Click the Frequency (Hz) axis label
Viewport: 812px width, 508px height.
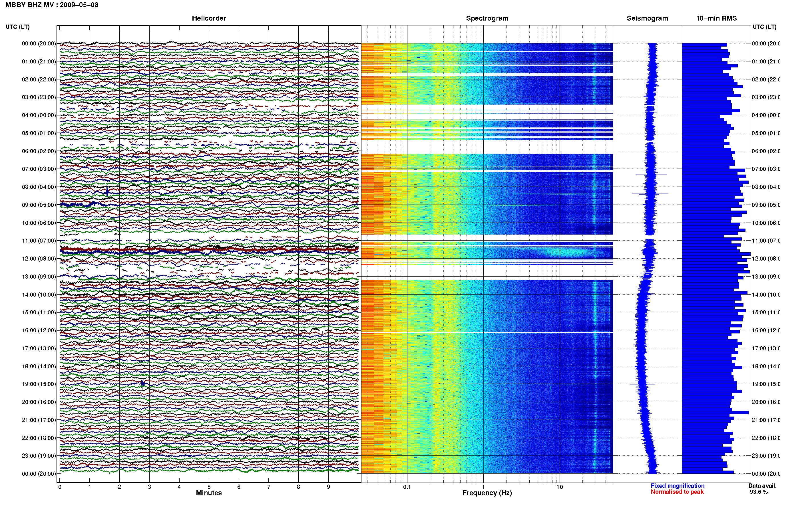(487, 493)
